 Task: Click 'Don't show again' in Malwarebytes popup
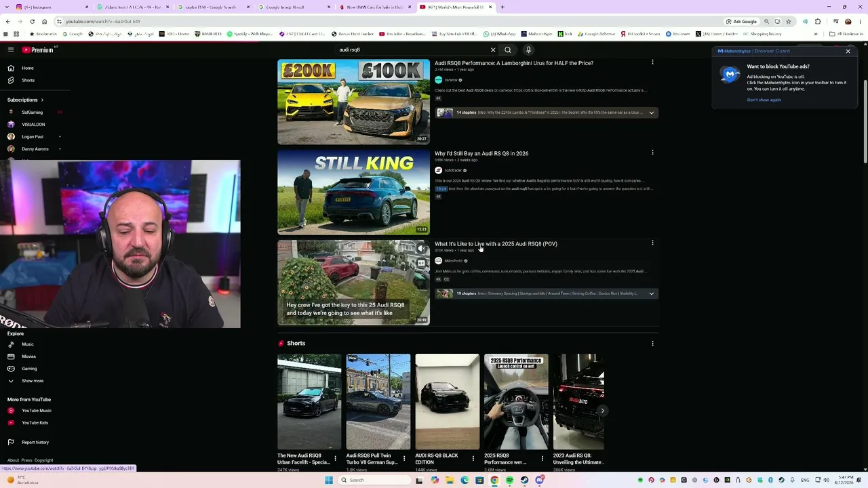coord(764,100)
